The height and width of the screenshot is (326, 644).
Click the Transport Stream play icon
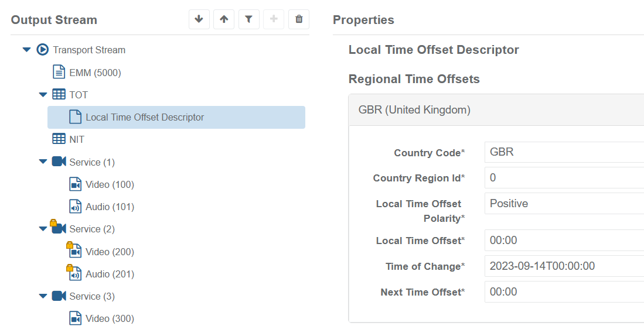(x=42, y=50)
